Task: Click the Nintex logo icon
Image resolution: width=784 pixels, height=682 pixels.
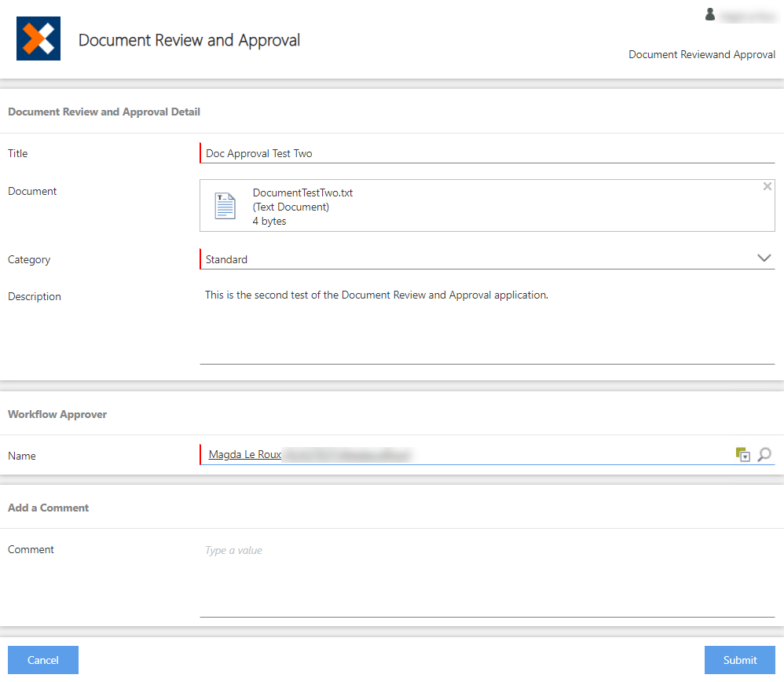Action: (38, 38)
